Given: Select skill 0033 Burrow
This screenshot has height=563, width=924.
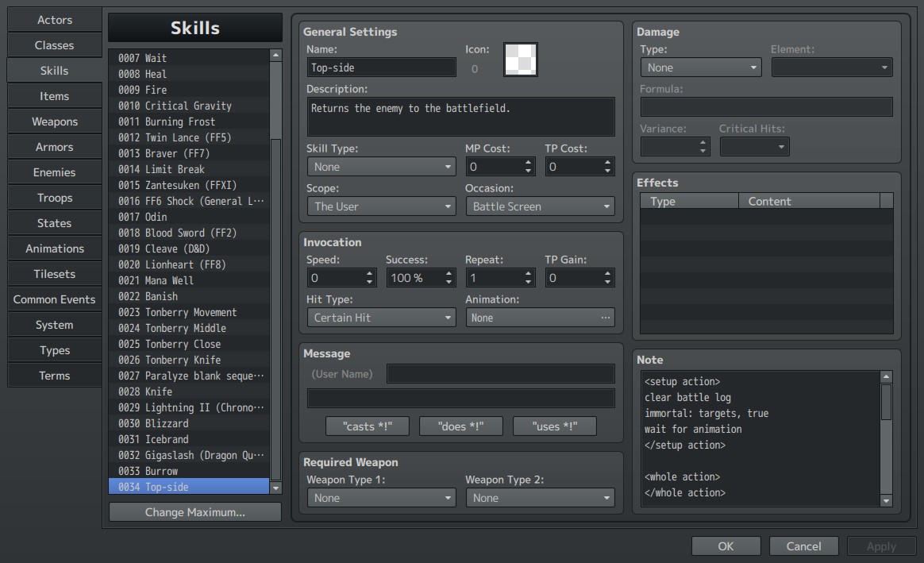Looking at the screenshot, I should 189,471.
